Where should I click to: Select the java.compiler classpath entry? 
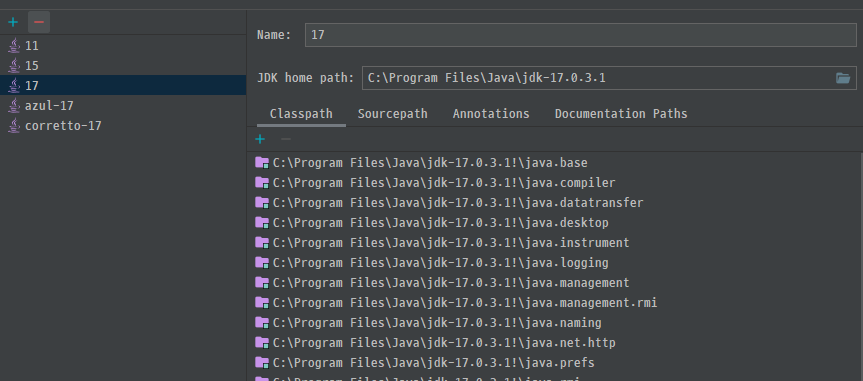point(553,183)
